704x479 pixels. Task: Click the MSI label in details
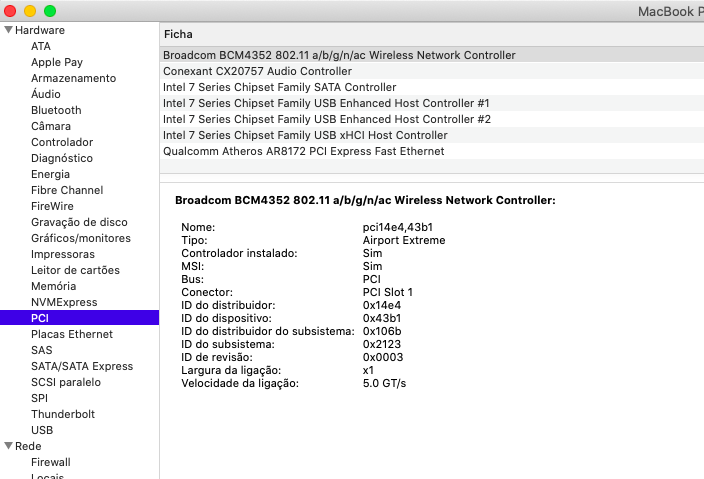(193, 266)
